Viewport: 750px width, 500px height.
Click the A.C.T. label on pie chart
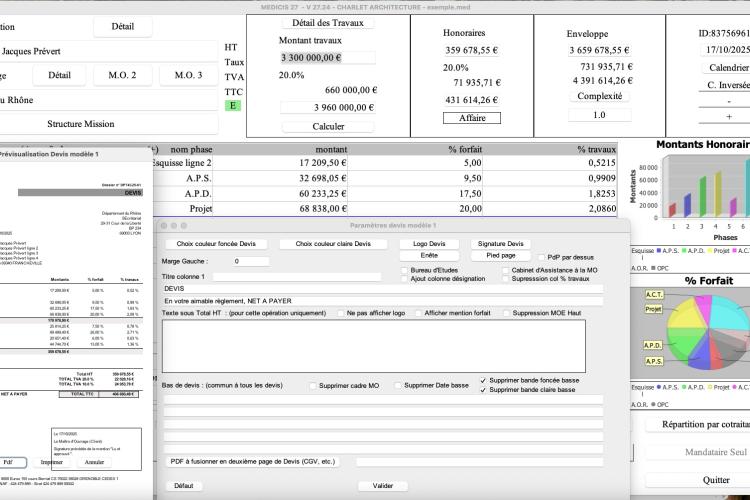point(654,294)
